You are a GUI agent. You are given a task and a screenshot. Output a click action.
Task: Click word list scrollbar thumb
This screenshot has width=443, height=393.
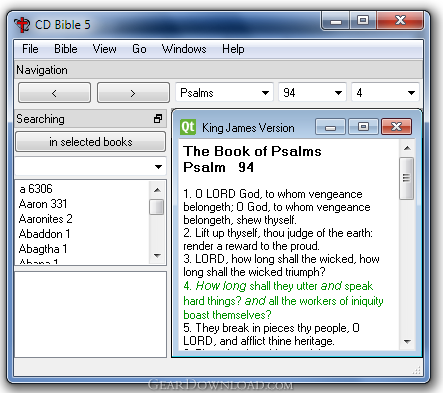coord(157,207)
